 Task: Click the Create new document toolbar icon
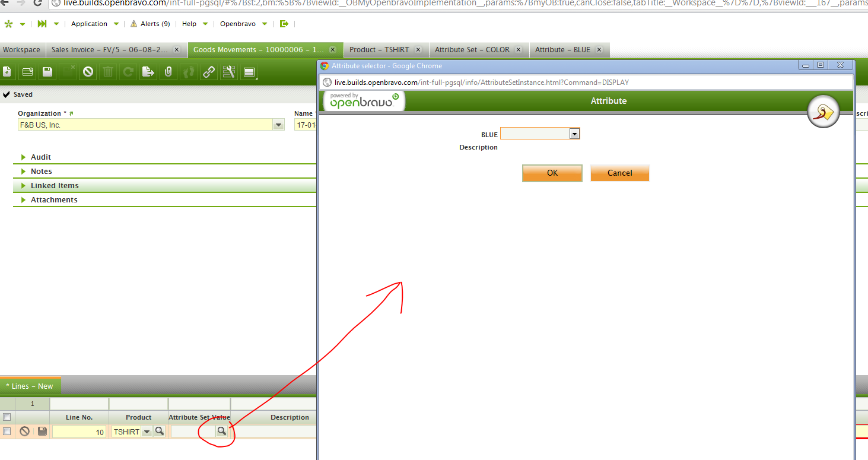[7, 72]
